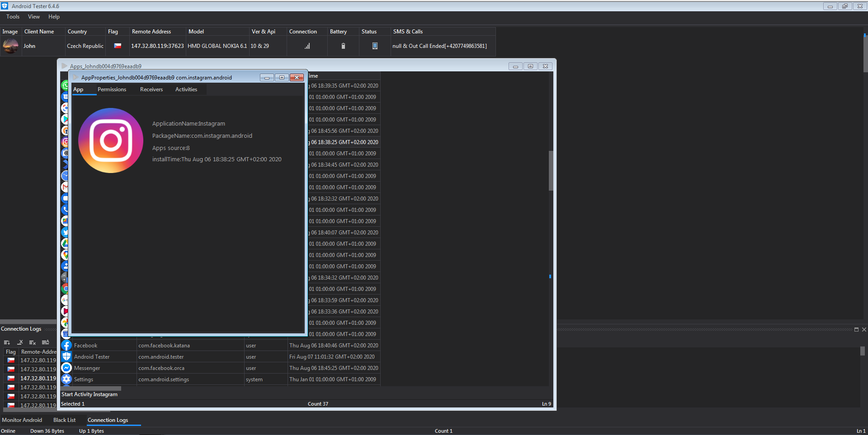The image size is (868, 435).
Task: Select the bottom Connection Logs tab
Action: 108,420
